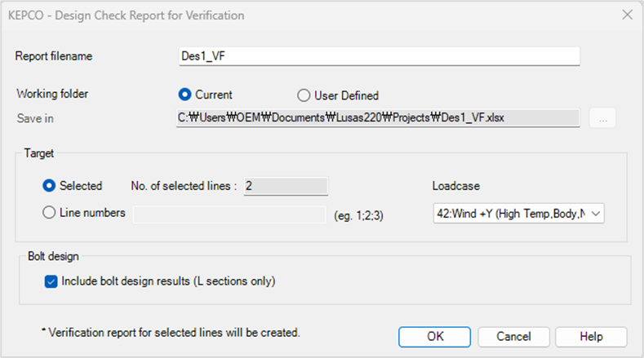Image resolution: width=644 pixels, height=358 pixels.
Task: Switch target to Line numbers
Action: (x=49, y=213)
